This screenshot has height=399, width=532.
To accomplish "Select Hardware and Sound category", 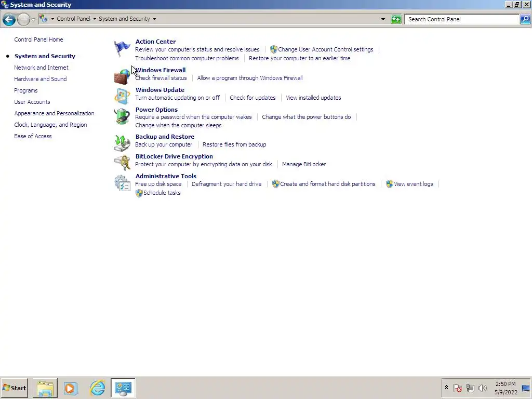I will [40, 79].
